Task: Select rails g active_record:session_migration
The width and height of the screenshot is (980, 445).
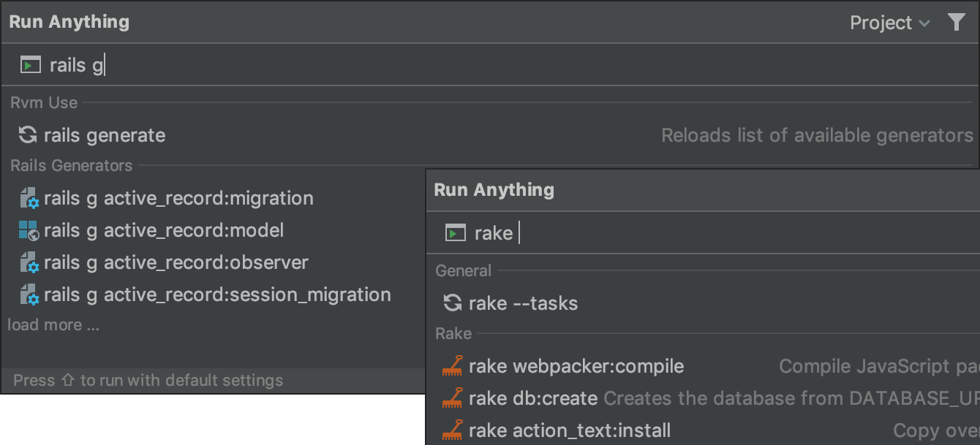Action: pyautogui.click(x=217, y=295)
